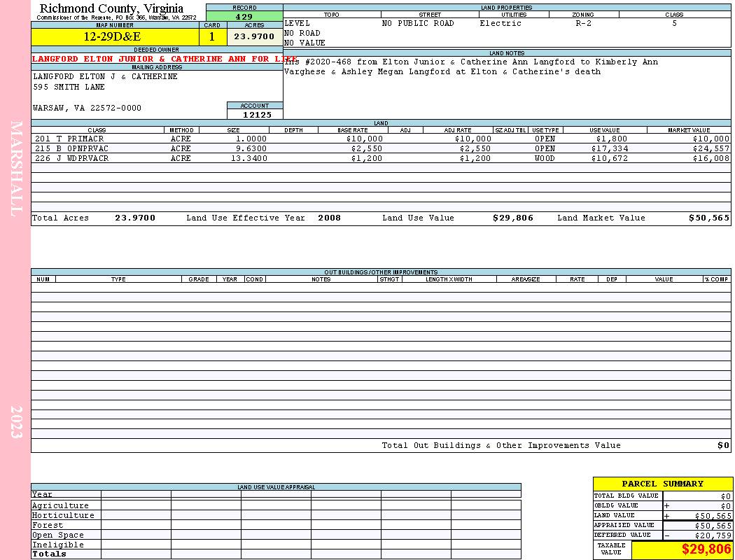Click the size value 9.6300
Screen dimensions: 735x560
[251, 148]
